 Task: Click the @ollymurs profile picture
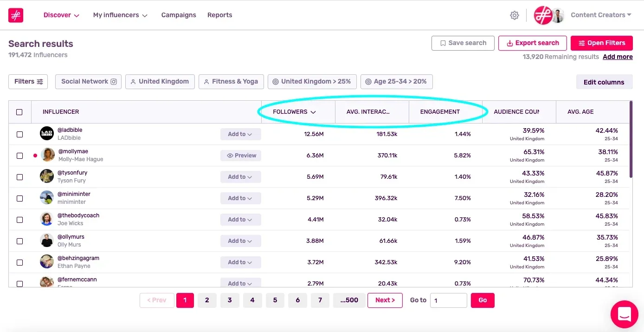point(47,241)
